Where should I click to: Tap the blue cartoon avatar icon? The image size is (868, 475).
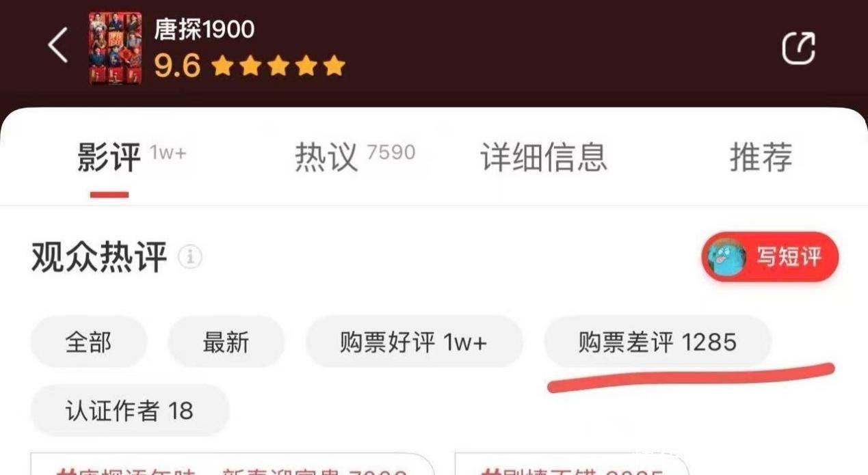pyautogui.click(x=726, y=258)
